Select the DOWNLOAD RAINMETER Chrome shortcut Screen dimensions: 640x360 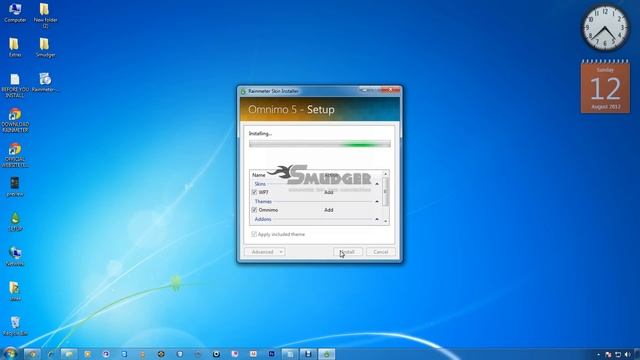tap(15, 120)
